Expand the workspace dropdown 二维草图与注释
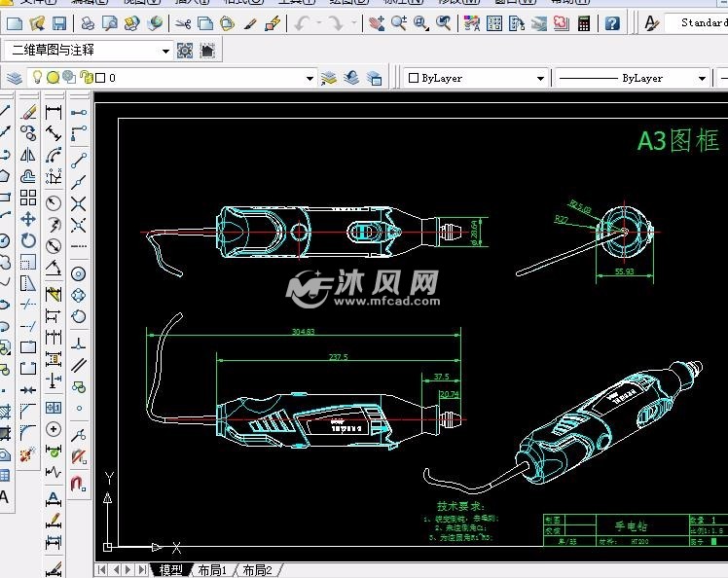This screenshot has width=728, height=578. pyautogui.click(x=165, y=51)
